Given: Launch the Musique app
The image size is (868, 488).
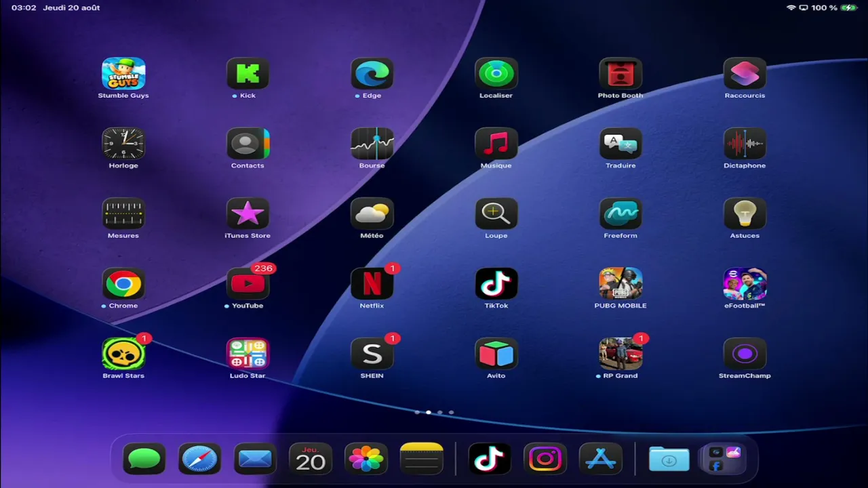Looking at the screenshot, I should pos(496,144).
